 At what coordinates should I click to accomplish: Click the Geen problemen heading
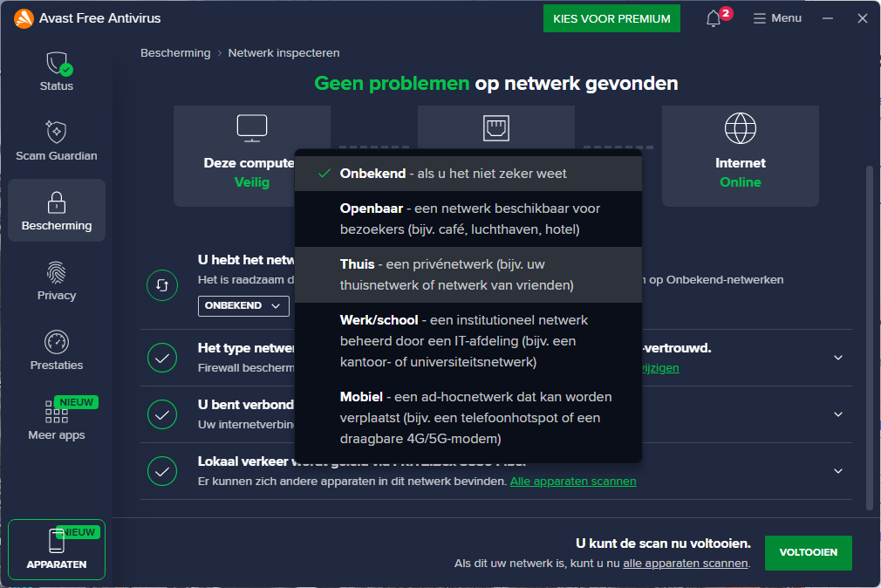click(392, 83)
